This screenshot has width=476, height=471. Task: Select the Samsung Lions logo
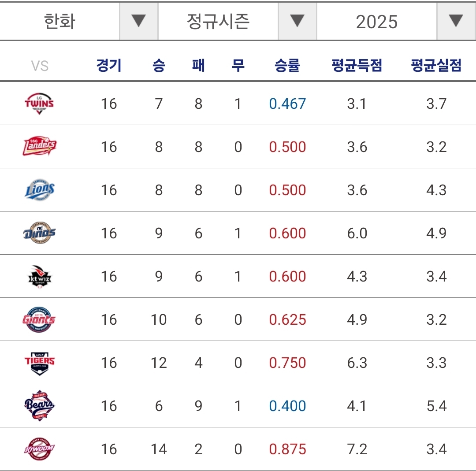[x=39, y=190]
